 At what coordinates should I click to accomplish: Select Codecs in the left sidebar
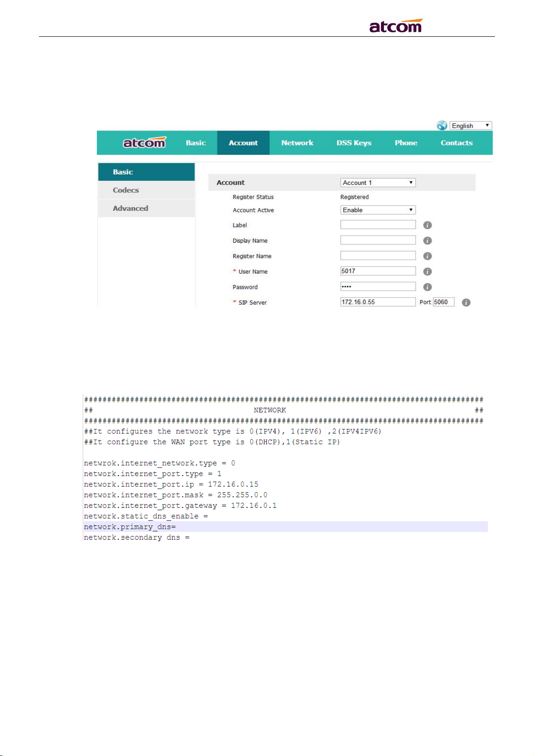tap(126, 190)
